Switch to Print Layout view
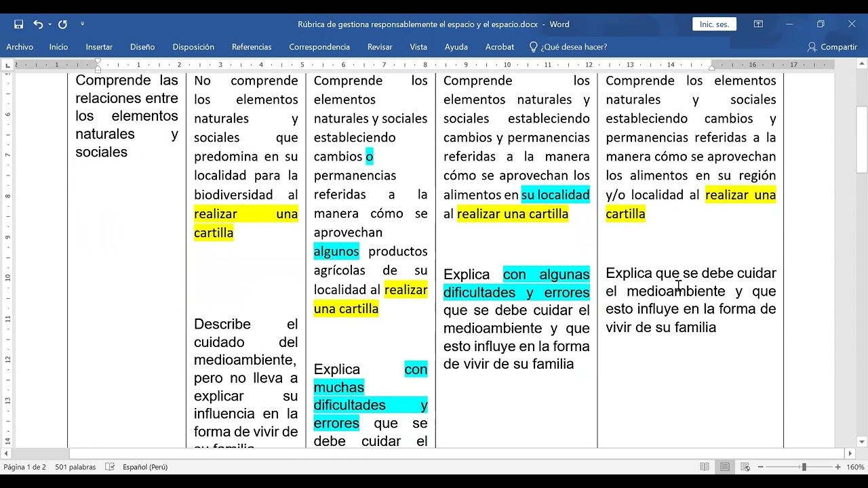This screenshot has height=488, width=868. (x=725, y=467)
